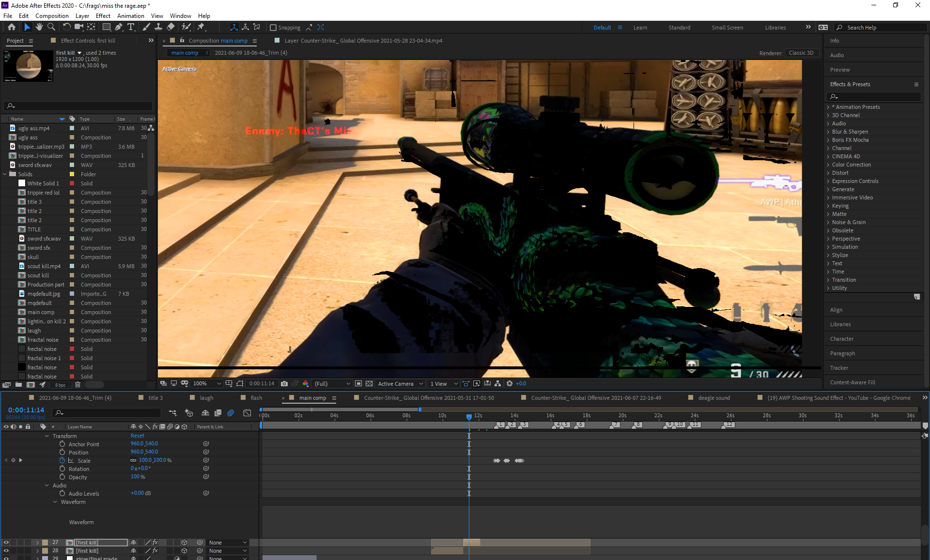The width and height of the screenshot is (930, 560).
Task: Select the Hand tool
Action: tap(39, 27)
